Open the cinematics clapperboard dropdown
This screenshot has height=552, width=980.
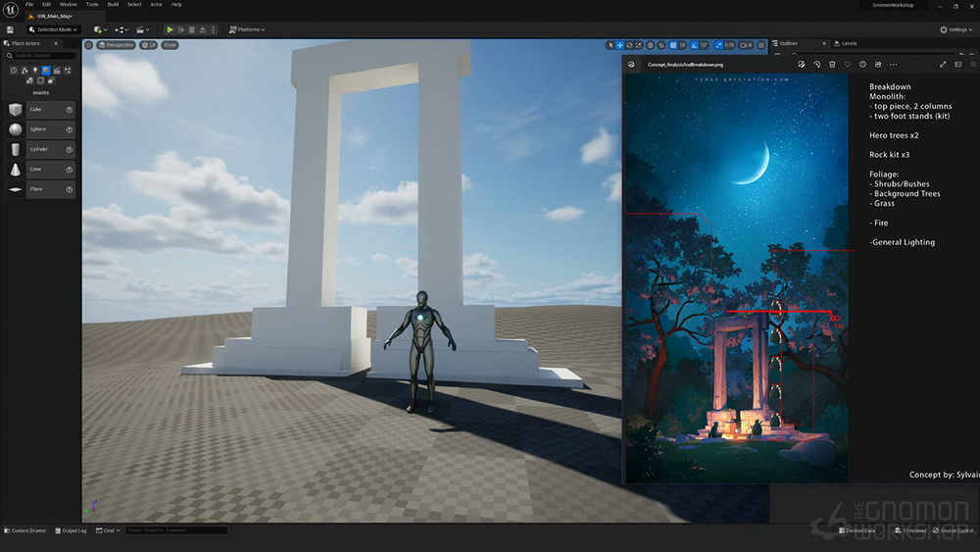pos(142,29)
